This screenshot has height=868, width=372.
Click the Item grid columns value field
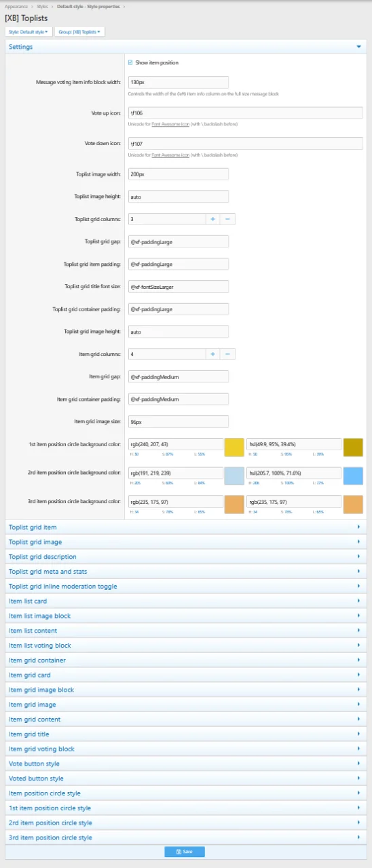coord(166,354)
